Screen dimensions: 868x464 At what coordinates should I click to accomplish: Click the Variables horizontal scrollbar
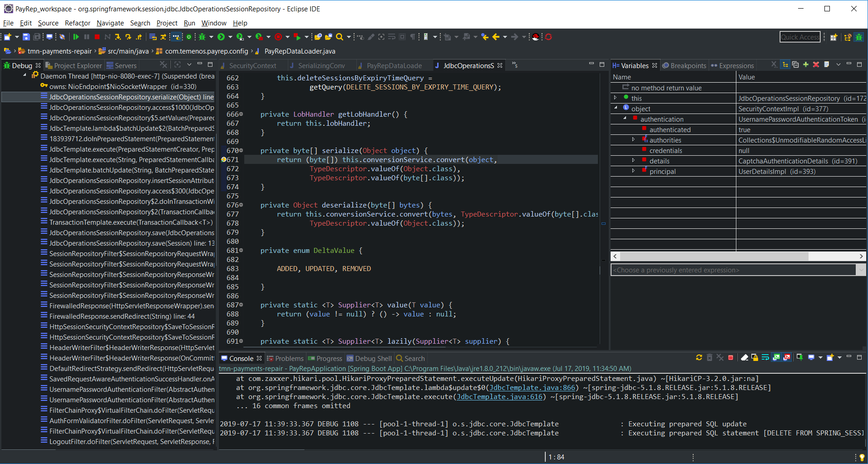tap(714, 257)
